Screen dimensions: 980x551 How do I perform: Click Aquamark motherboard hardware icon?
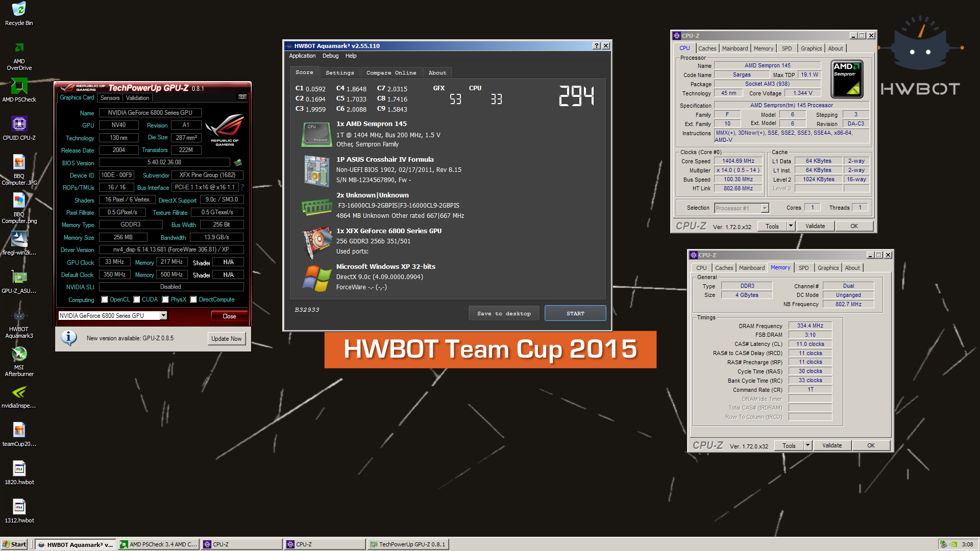(316, 171)
